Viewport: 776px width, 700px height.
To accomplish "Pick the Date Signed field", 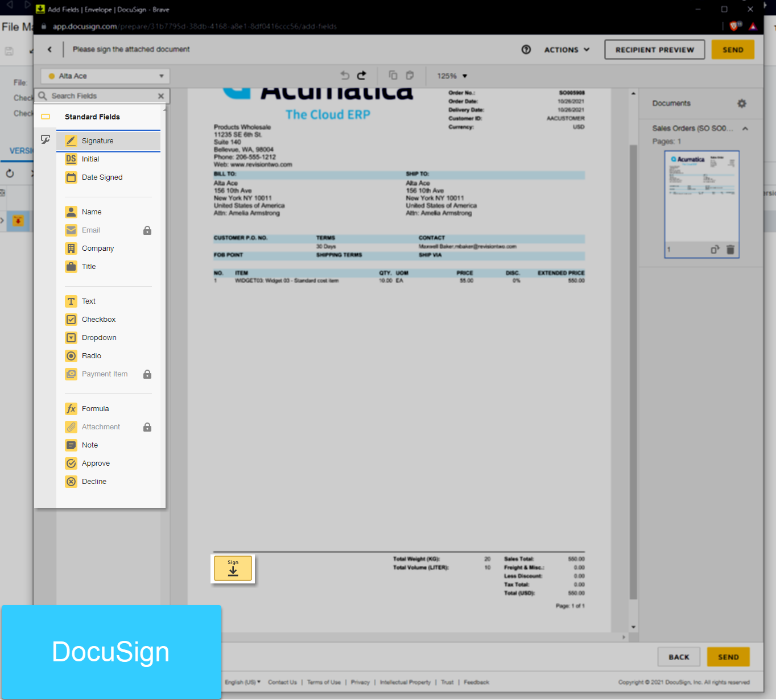I will point(108,177).
